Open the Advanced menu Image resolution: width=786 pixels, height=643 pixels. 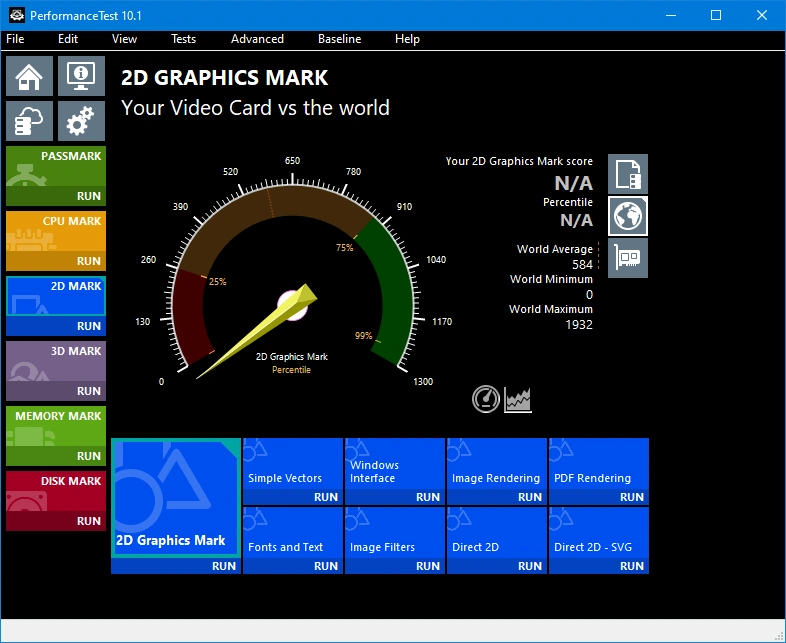pyautogui.click(x=257, y=39)
